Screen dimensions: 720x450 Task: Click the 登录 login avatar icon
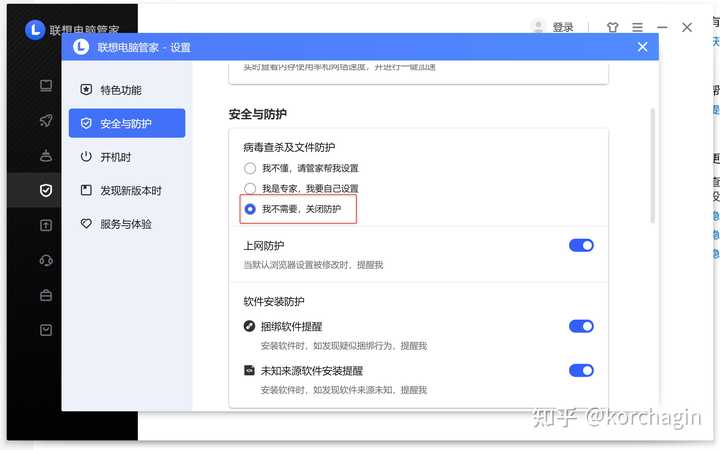point(538,27)
